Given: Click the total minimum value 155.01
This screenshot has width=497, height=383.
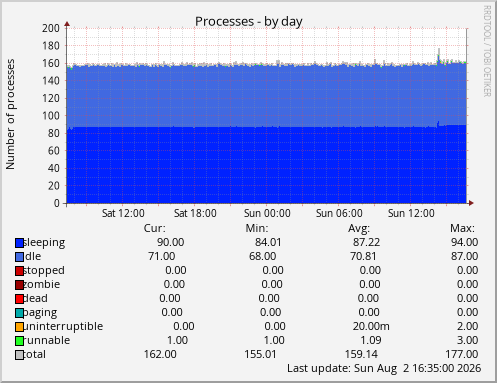Looking at the screenshot, I should tap(260, 354).
